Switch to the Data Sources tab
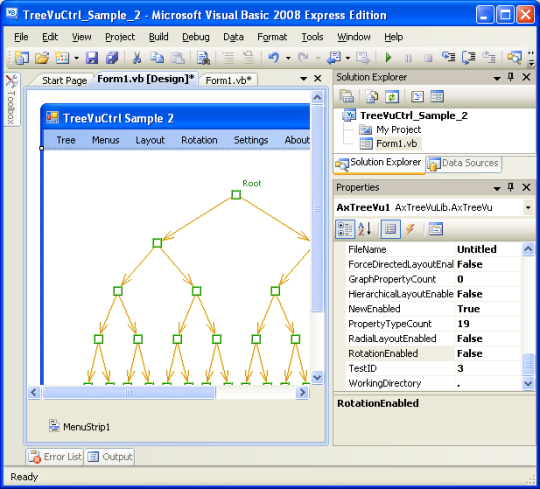The height and width of the screenshot is (489, 540). coord(464,163)
